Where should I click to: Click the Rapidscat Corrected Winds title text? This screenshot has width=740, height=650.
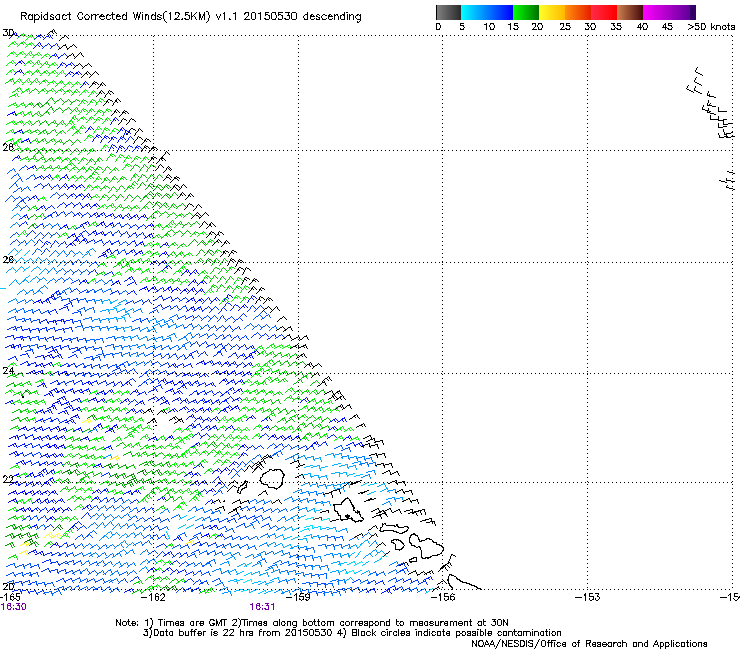[191, 17]
